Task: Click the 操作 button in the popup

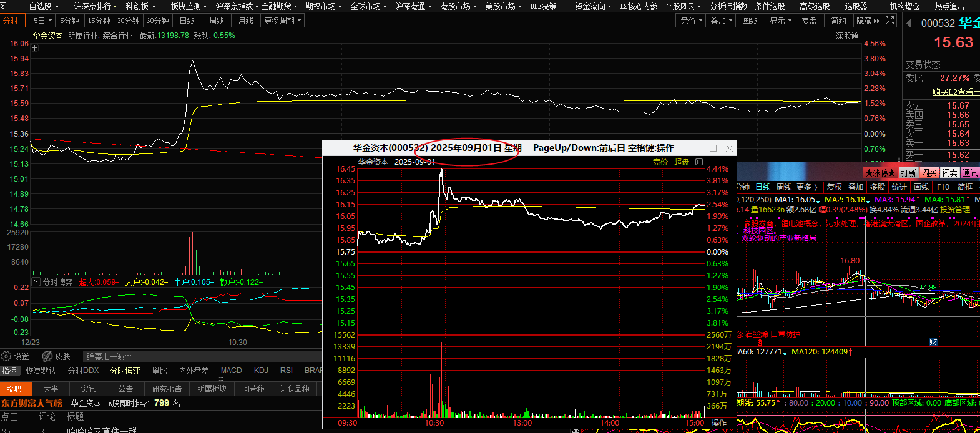Action: coord(719,422)
